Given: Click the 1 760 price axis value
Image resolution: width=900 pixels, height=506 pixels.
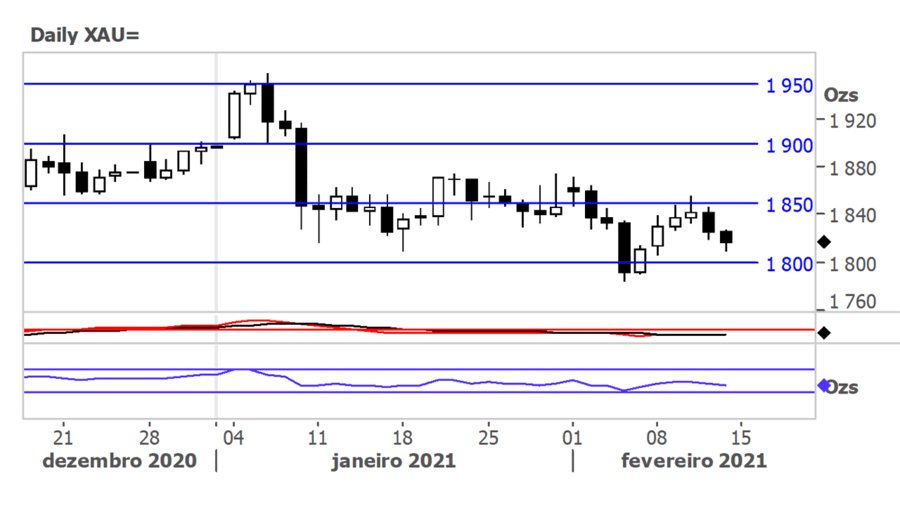Looking at the screenshot, I should coord(853,302).
